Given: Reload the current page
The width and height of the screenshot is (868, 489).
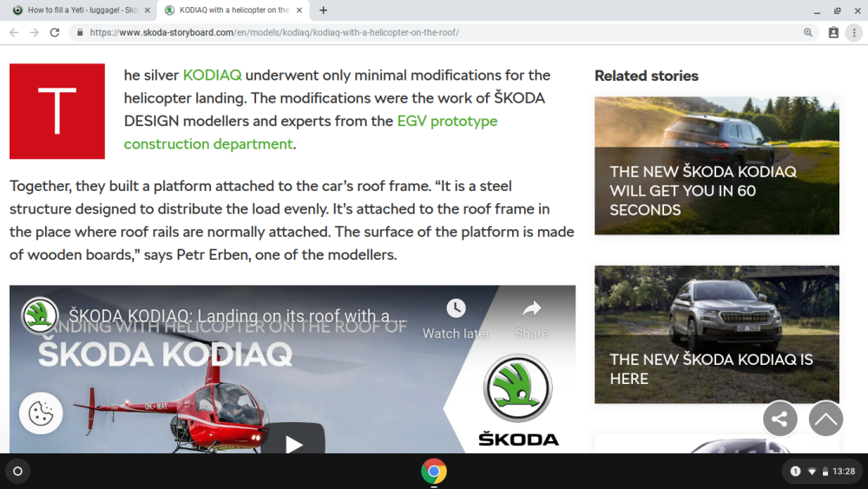Looking at the screenshot, I should [54, 33].
